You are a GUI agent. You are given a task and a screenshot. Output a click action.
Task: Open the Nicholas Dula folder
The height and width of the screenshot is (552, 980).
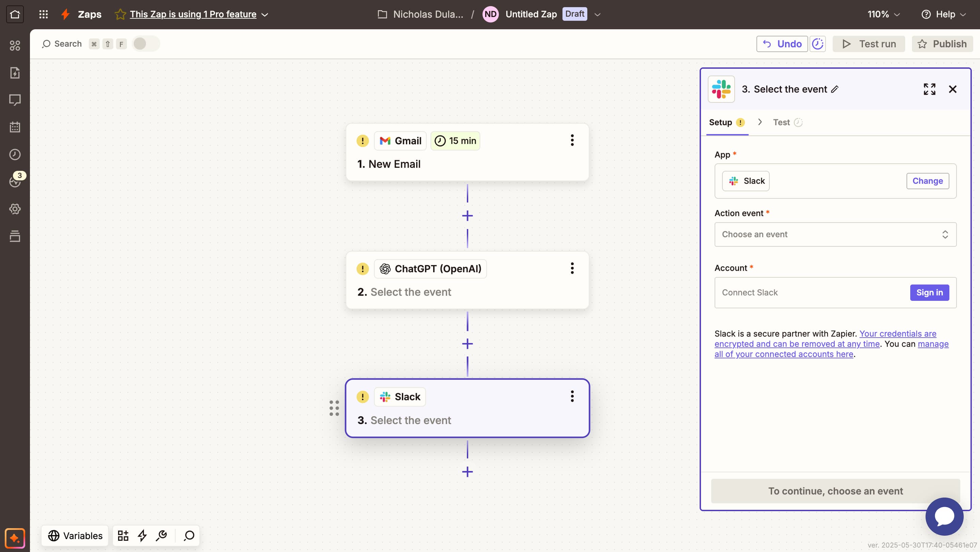click(420, 14)
